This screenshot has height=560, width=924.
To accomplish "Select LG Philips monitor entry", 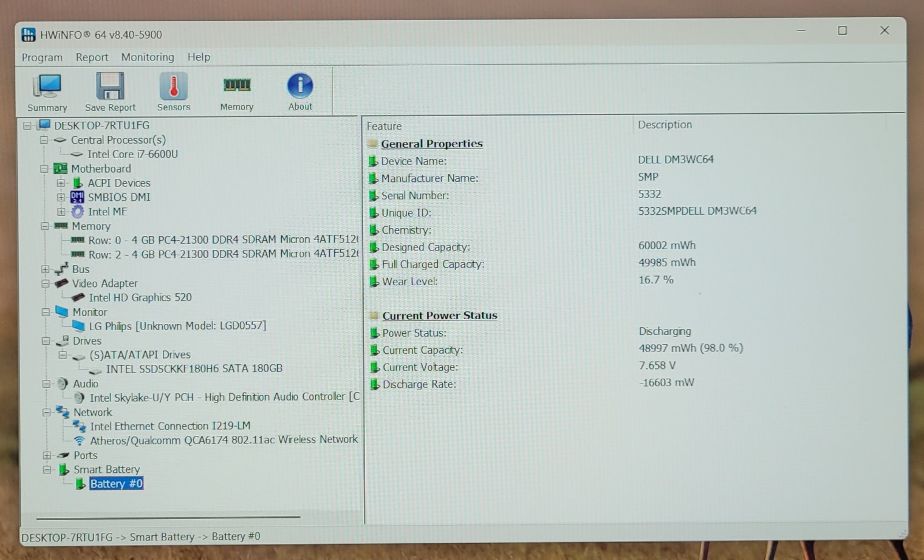I will 177,326.
